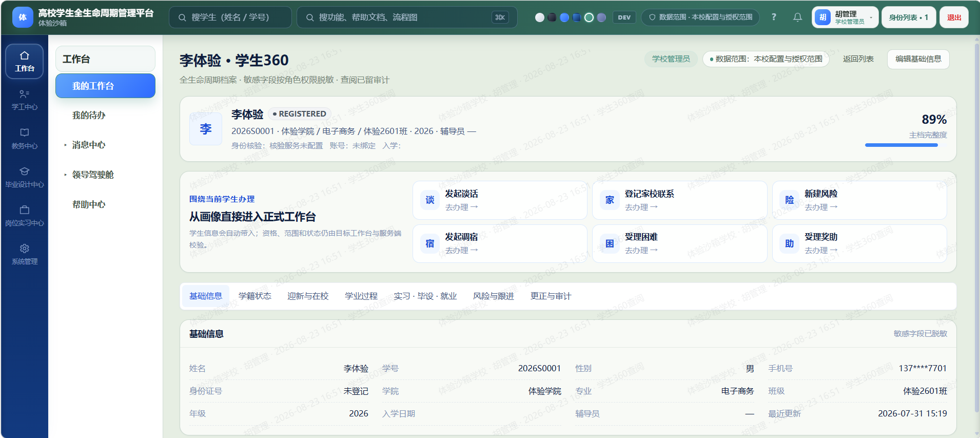The height and width of the screenshot is (438, 980).
Task: Click the 体 platform logo icon
Action: [x=23, y=17]
